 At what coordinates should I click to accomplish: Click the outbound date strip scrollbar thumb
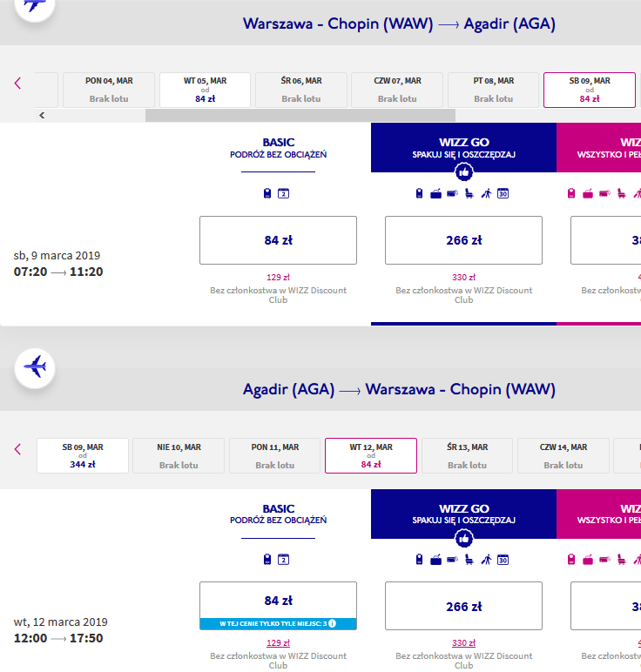[300, 115]
